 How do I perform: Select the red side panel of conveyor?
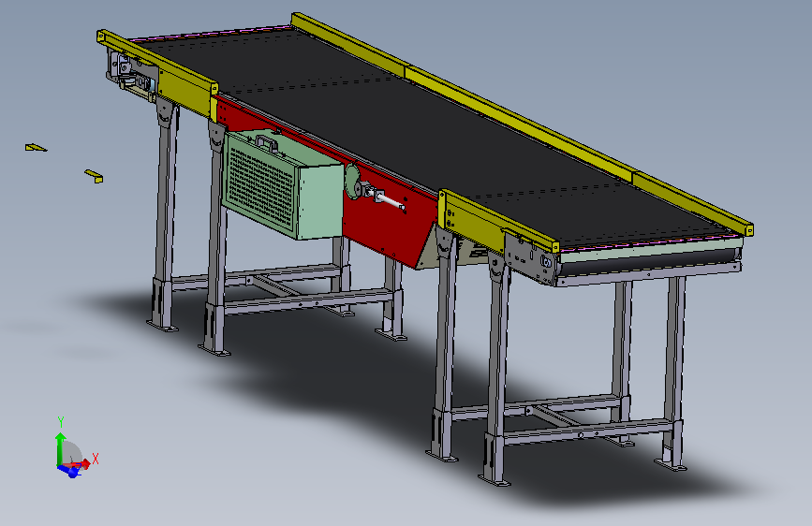(389, 224)
